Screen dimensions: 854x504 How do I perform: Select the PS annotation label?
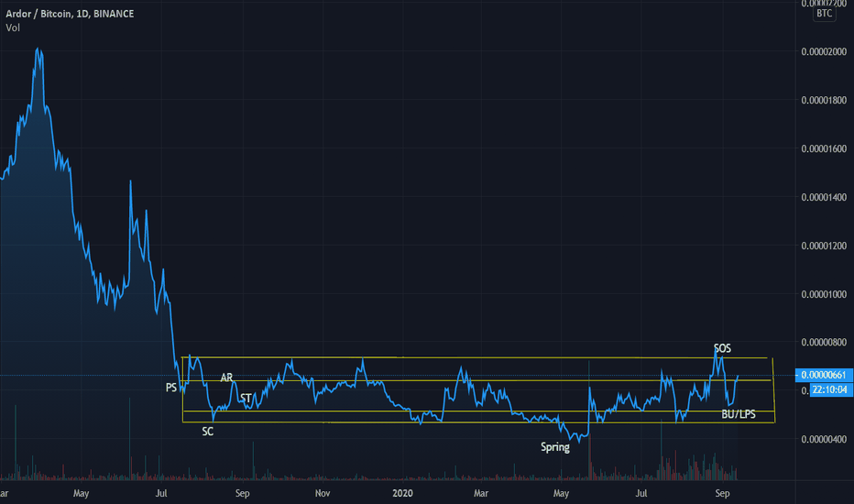point(171,388)
